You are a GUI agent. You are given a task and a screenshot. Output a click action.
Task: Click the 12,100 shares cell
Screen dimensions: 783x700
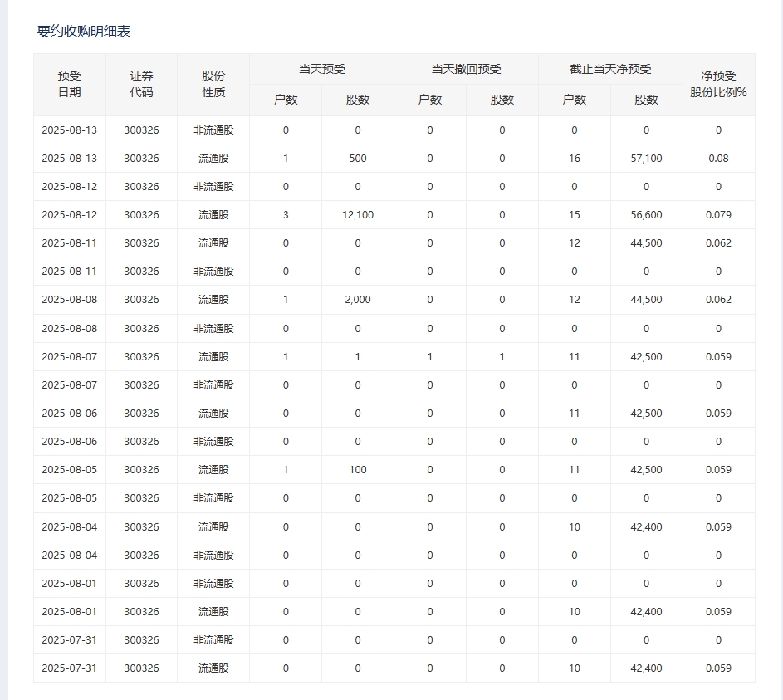[358, 215]
